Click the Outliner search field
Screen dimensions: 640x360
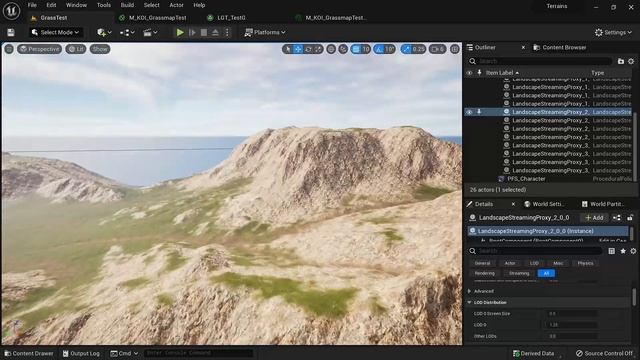(x=540, y=61)
